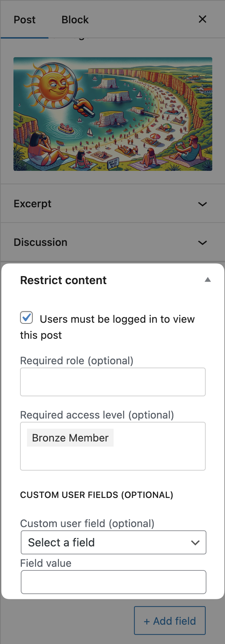
Task: Click the Excerpt panel chevron arrow
Action: point(202,204)
